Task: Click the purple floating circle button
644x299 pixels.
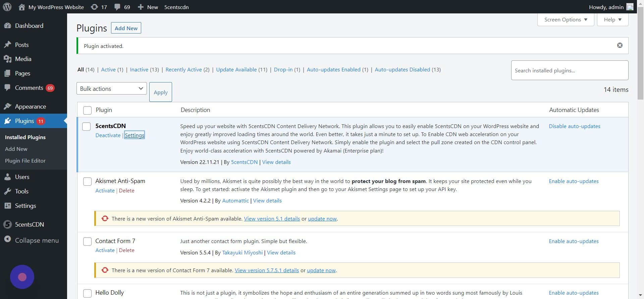Action: [22, 277]
